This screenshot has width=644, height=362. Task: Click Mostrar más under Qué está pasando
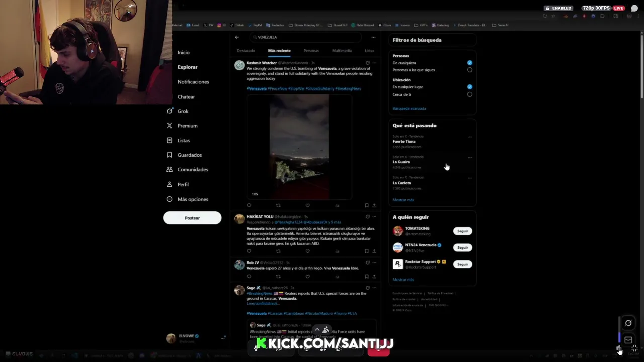(x=403, y=200)
